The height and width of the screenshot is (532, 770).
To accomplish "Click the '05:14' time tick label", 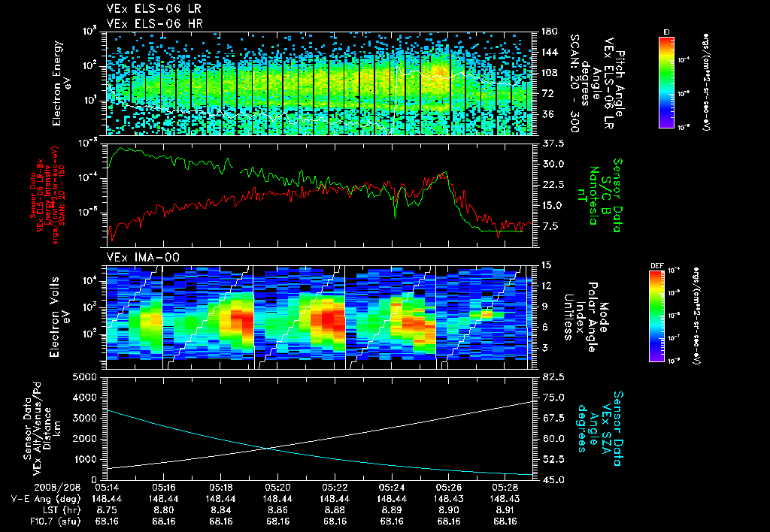I will (x=107, y=488).
